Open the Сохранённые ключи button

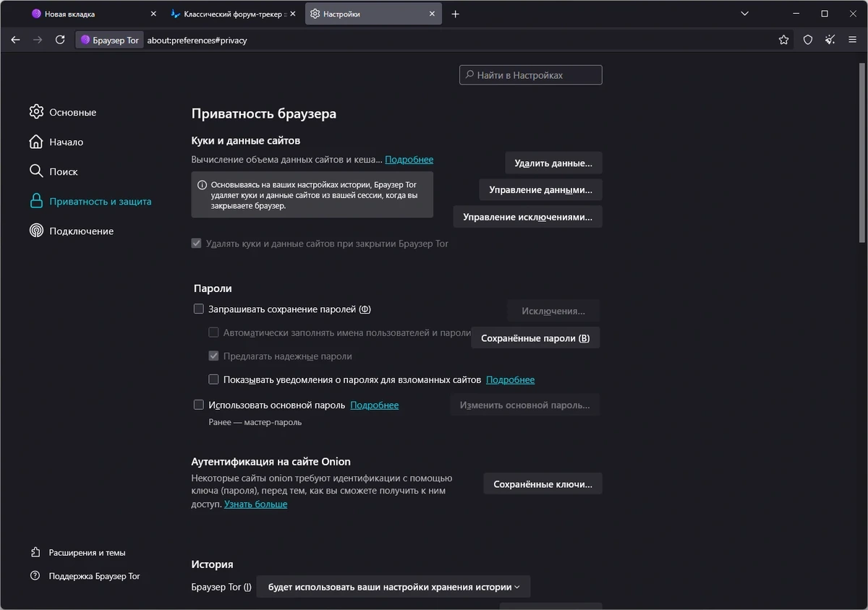tap(542, 484)
